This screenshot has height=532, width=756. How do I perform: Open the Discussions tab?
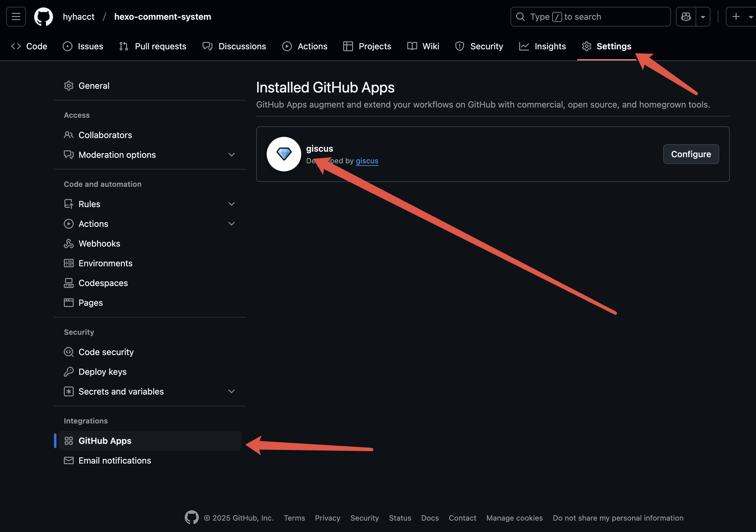234,46
